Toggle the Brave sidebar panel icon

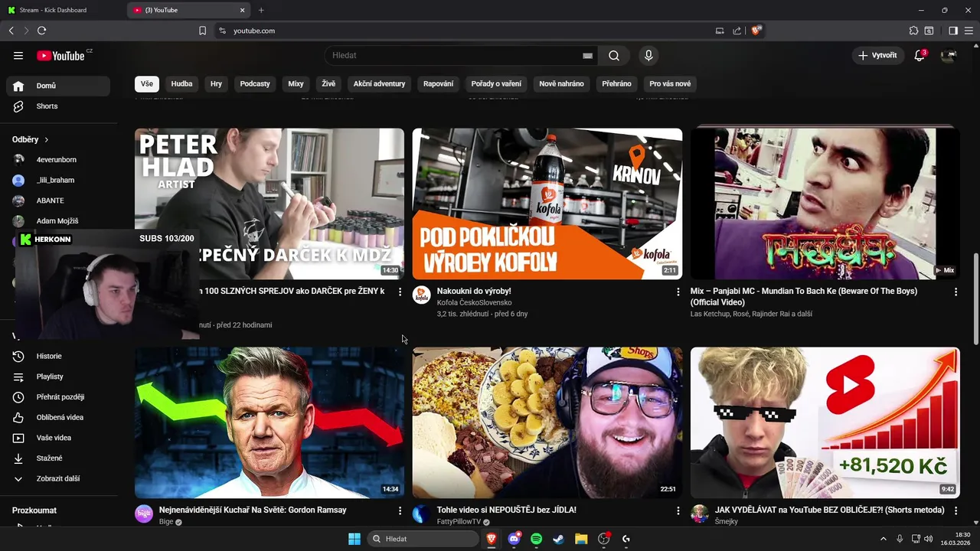tap(953, 31)
